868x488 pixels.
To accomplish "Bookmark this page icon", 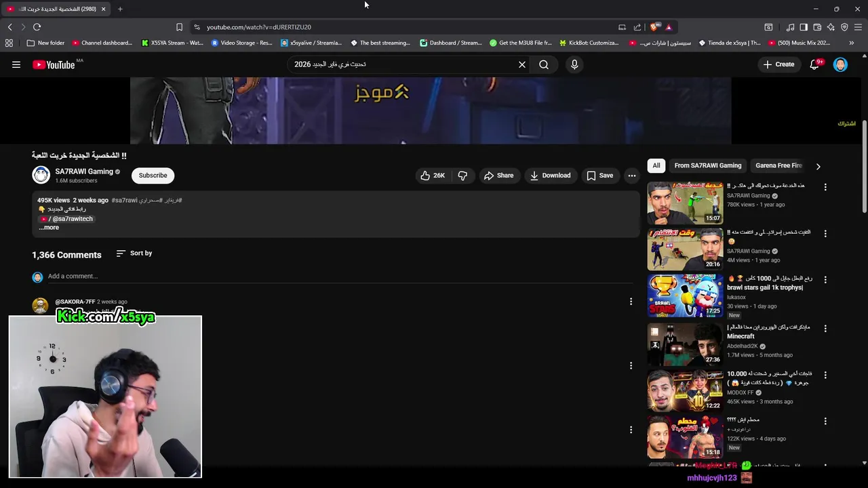I will (x=179, y=27).
